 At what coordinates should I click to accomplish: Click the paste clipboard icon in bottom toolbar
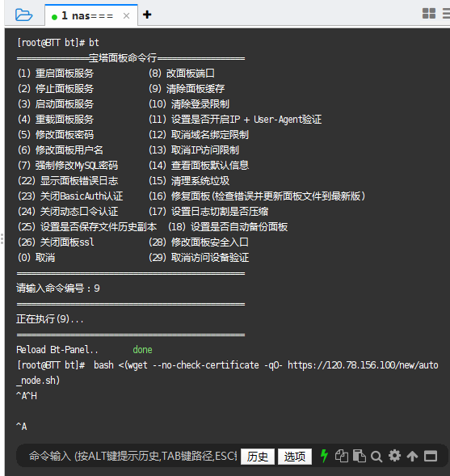pyautogui.click(x=360, y=456)
